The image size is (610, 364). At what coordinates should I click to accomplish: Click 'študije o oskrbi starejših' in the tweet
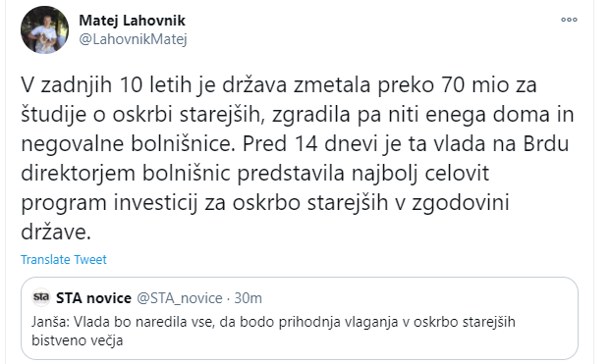(x=140, y=115)
